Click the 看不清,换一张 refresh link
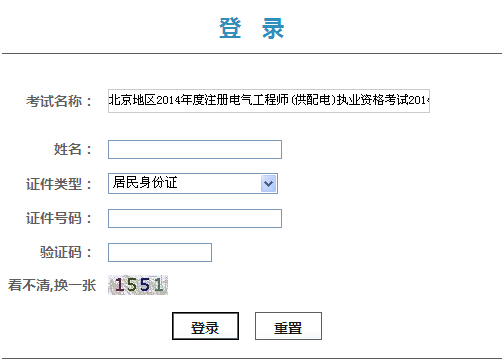 tap(52, 285)
